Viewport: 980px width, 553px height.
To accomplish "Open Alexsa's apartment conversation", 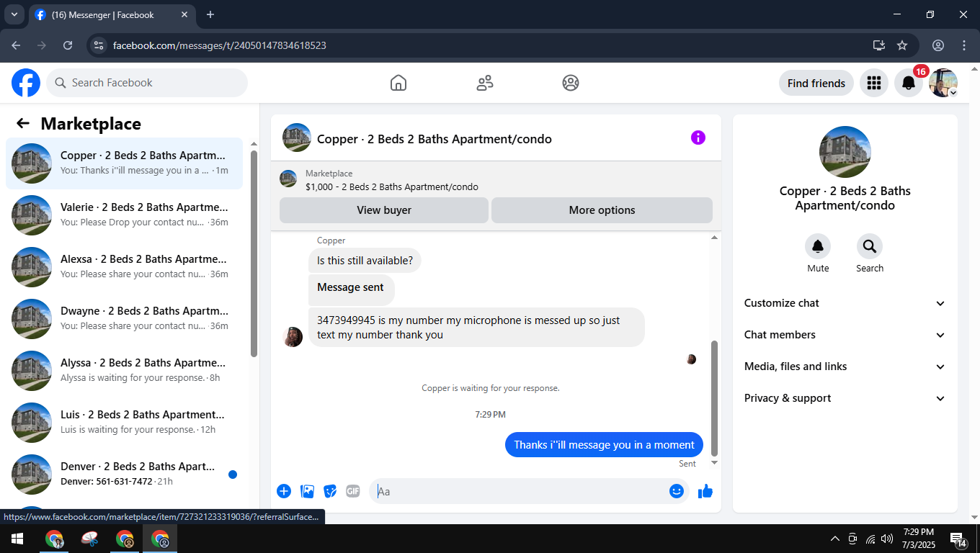I will (x=124, y=266).
